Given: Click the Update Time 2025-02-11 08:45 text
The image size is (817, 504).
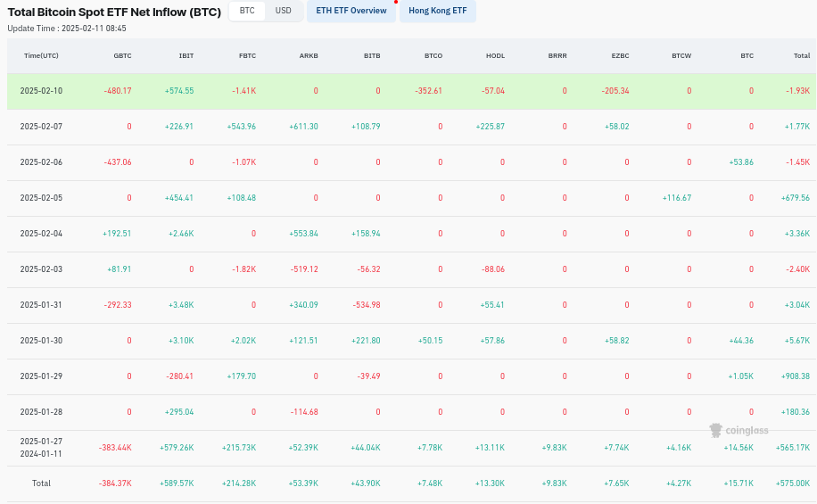Looking at the screenshot, I should click(67, 29).
